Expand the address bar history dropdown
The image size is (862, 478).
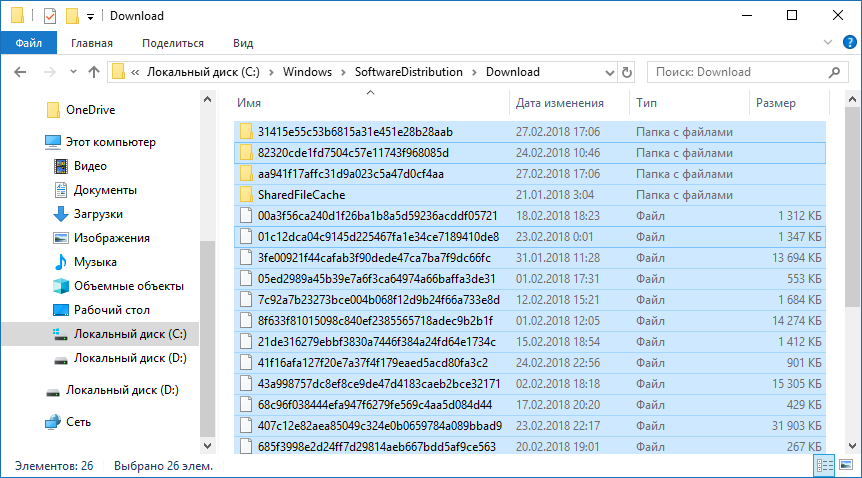(609, 72)
